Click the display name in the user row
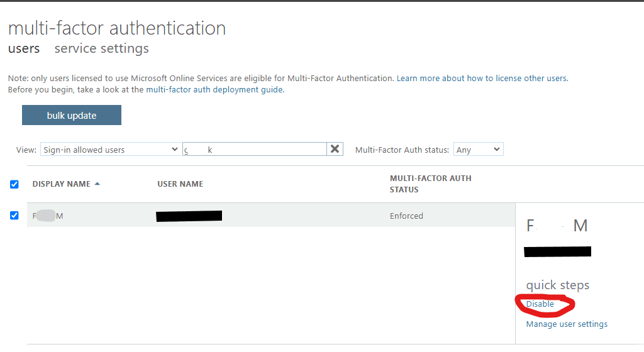Screen dimensions: 644x352 (48, 216)
